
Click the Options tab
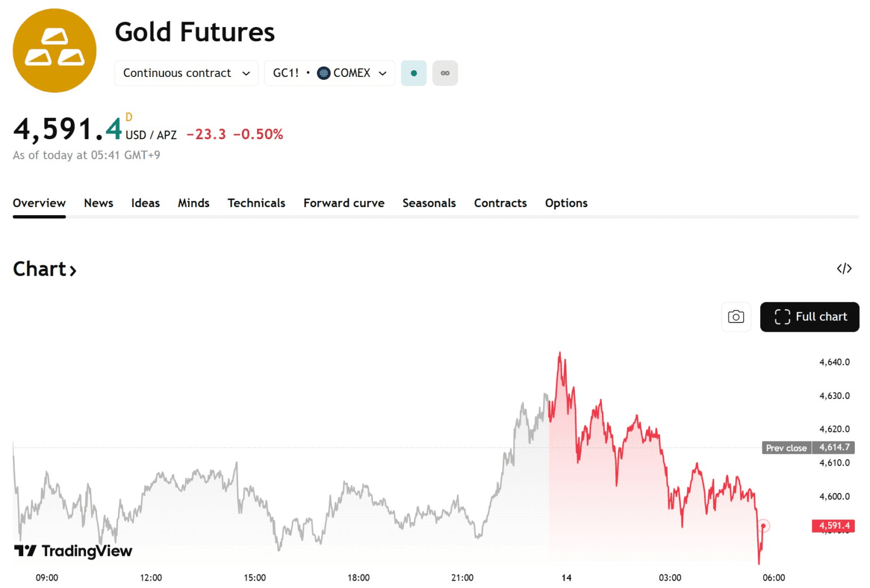(x=566, y=203)
